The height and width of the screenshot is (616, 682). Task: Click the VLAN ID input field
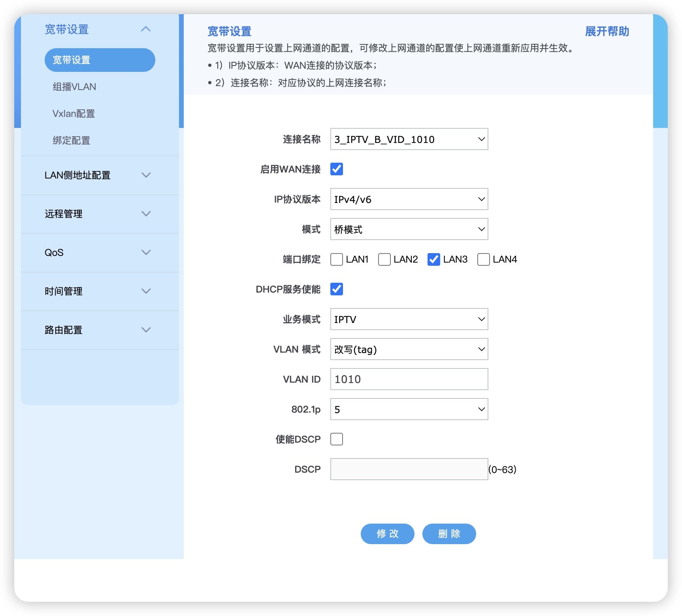409,379
